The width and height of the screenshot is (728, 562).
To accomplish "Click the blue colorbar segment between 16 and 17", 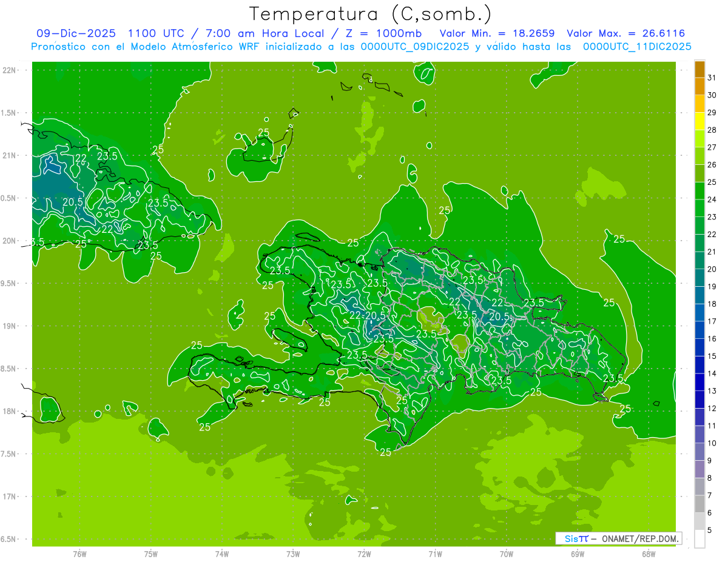I will click(699, 330).
